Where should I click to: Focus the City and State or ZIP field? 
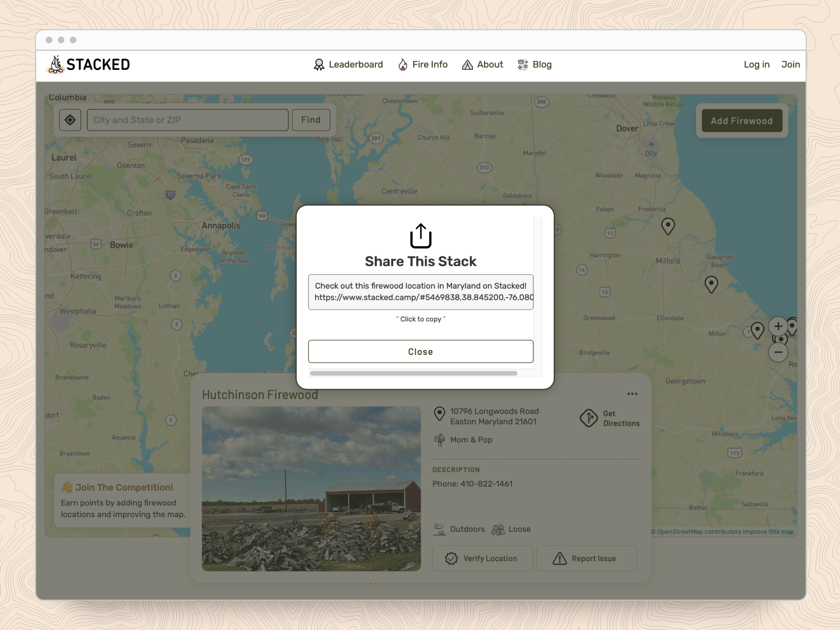[187, 120]
